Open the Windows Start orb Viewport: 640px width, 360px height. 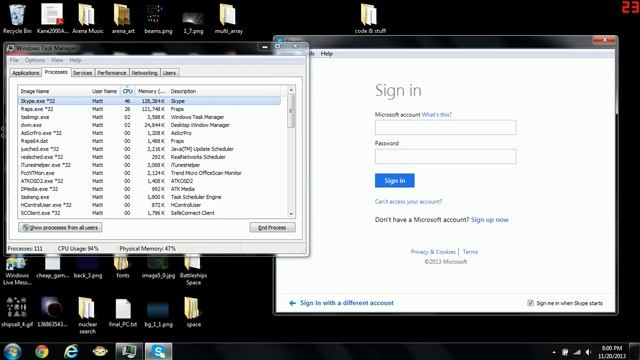click(13, 351)
